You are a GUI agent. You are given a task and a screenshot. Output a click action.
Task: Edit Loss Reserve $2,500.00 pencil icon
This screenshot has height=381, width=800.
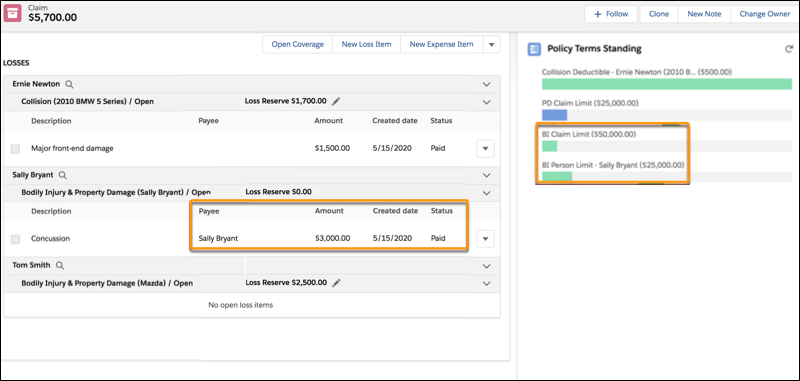(336, 283)
